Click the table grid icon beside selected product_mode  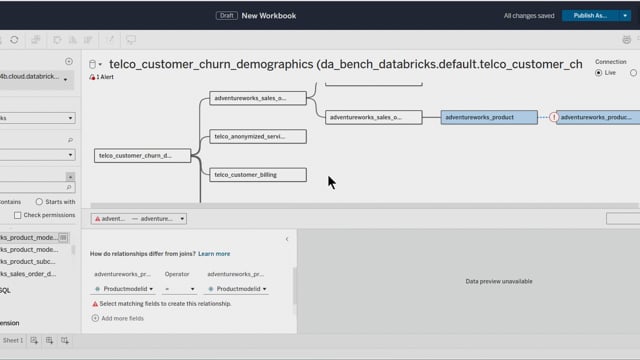[x=63, y=238]
